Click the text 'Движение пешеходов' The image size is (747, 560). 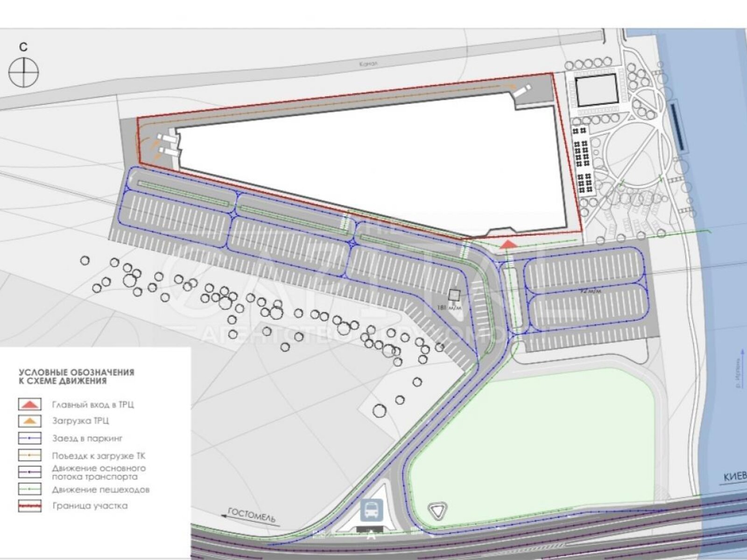101,490
